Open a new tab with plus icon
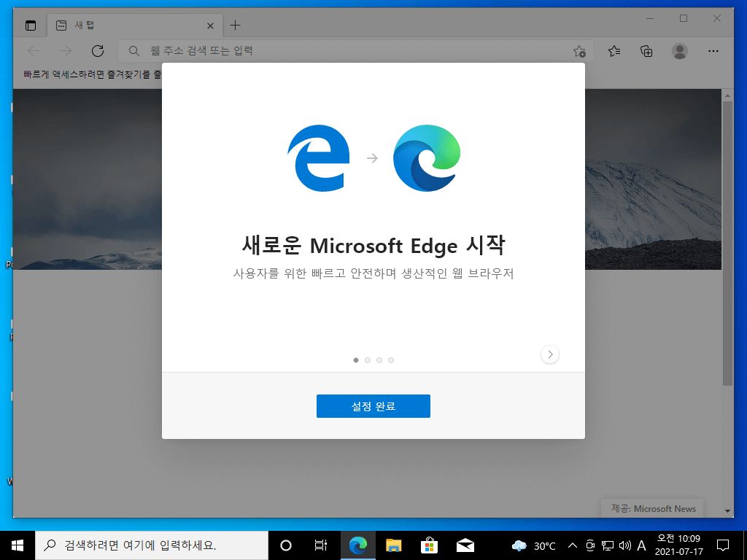The width and height of the screenshot is (747, 560). click(x=235, y=26)
